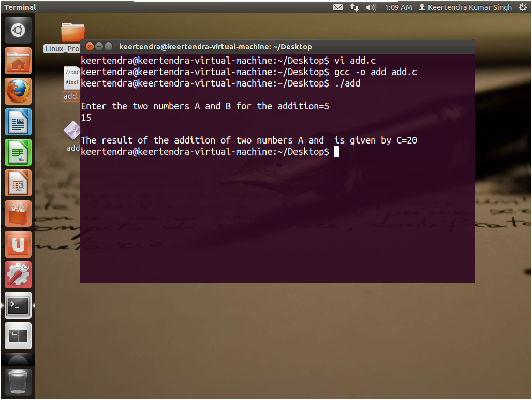Select the add.c file on desktop
This screenshot has height=400, width=532.
[71, 83]
